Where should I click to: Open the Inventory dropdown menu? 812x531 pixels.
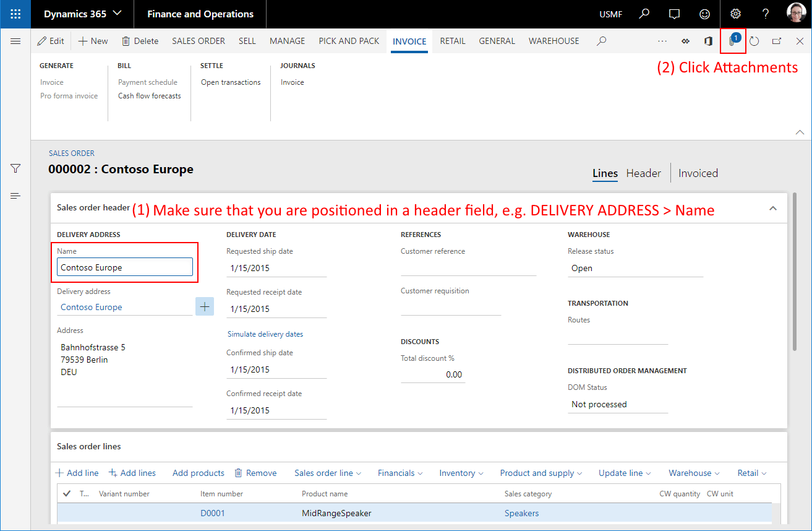coord(461,473)
